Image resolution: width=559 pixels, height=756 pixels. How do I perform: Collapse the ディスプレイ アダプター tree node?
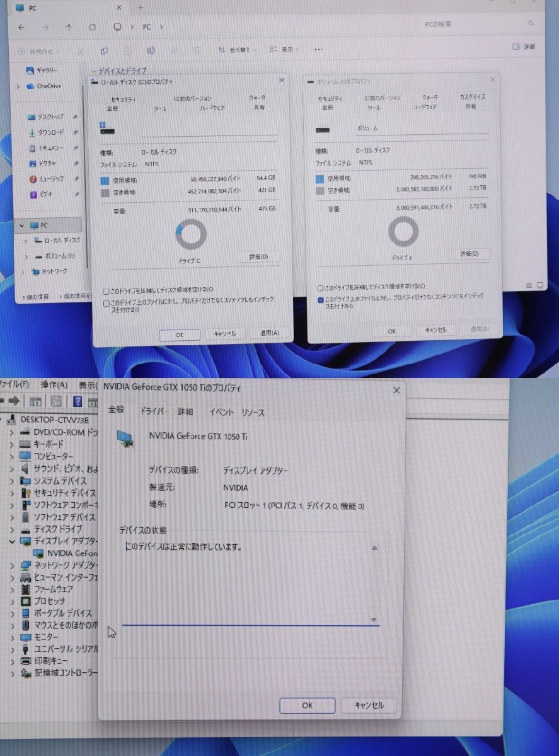[13, 541]
